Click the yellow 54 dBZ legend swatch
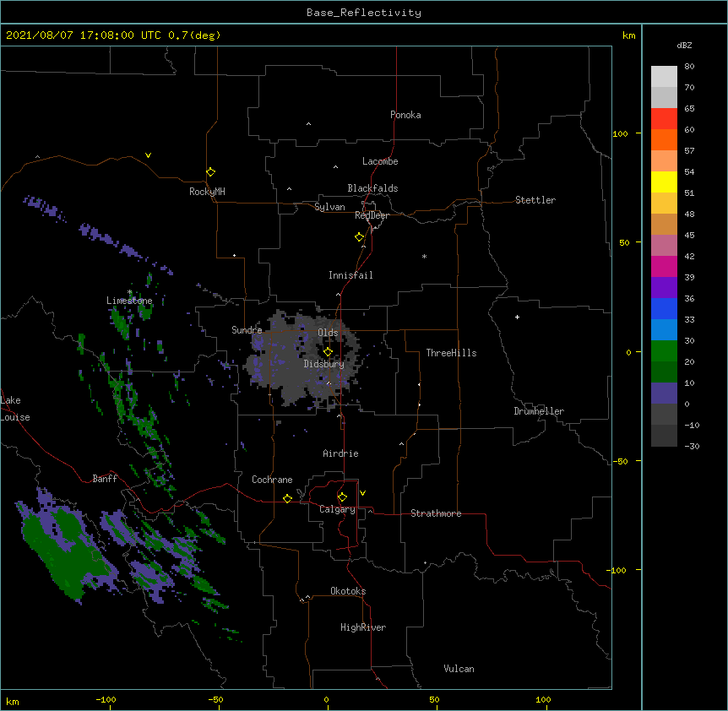The height and width of the screenshot is (711, 728). click(x=664, y=182)
